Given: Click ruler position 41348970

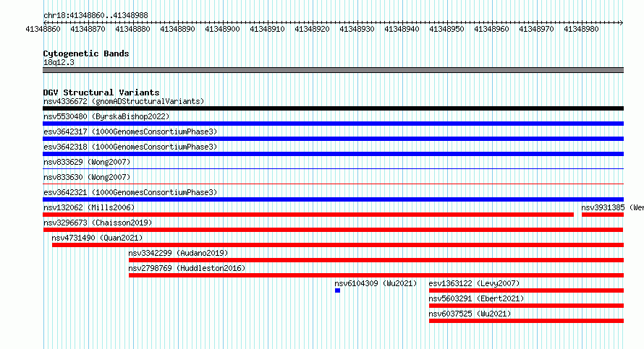Looking at the screenshot, I should [536, 29].
